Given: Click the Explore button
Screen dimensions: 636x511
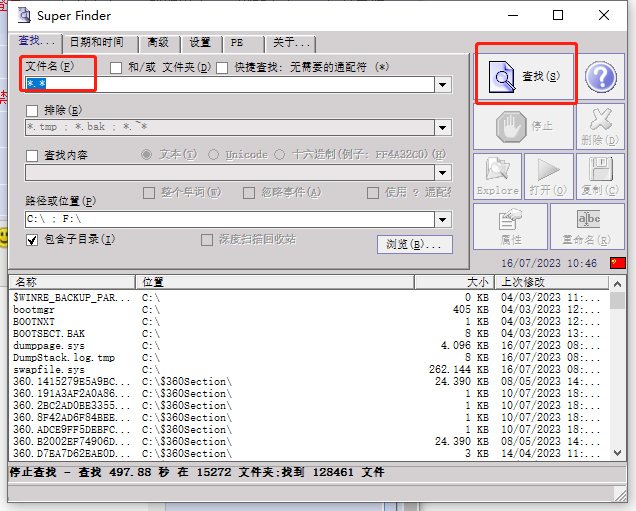Looking at the screenshot, I should (x=498, y=177).
